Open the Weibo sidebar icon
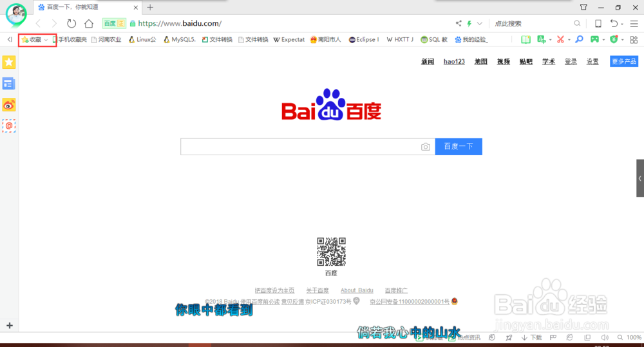 point(8,105)
